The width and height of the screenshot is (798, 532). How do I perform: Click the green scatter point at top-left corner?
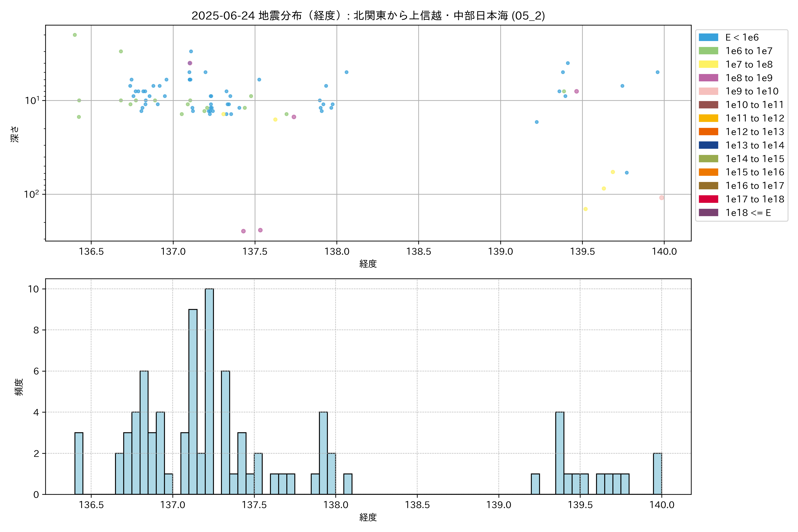[75, 35]
